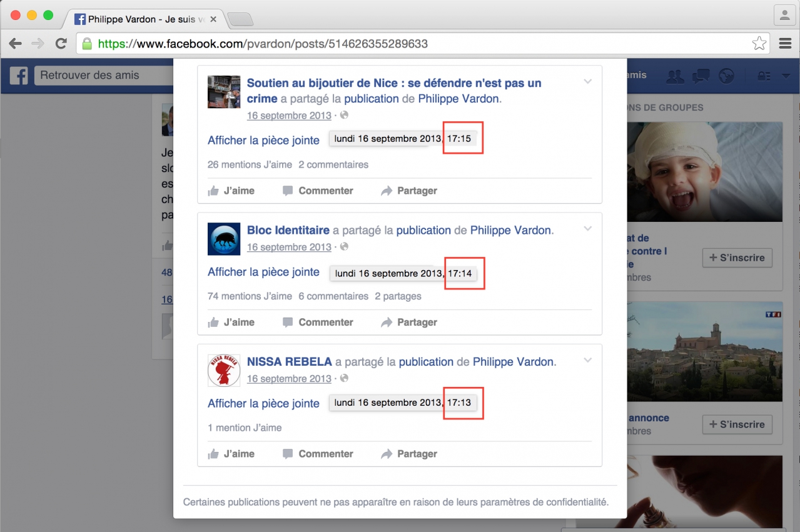Comment on the Bloc Identitaire post

[x=318, y=322]
